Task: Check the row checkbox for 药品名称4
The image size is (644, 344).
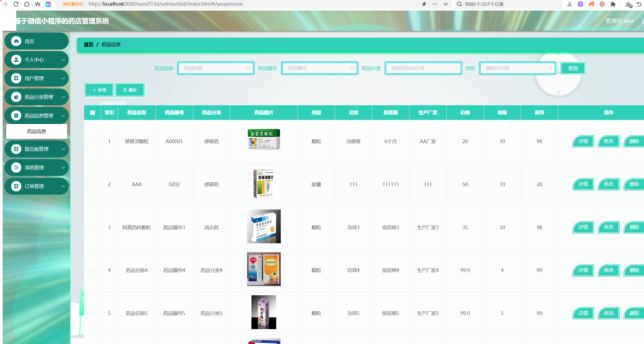Action: (x=92, y=270)
